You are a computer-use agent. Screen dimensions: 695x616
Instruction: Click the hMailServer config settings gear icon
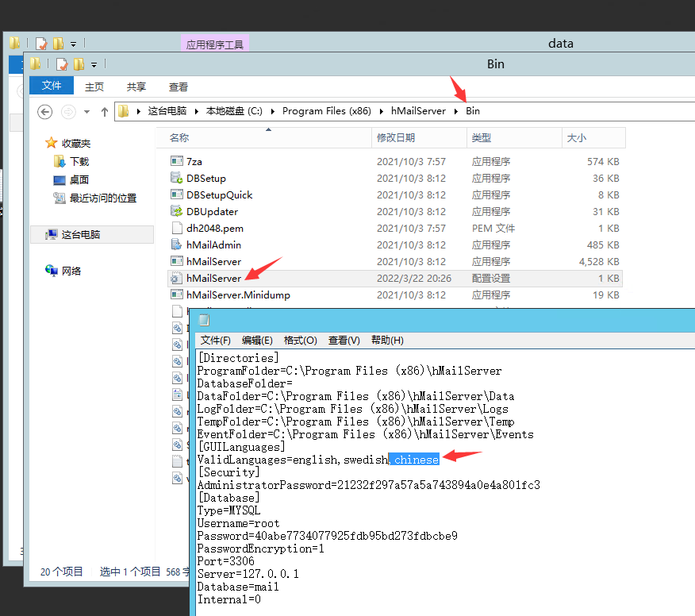(x=175, y=279)
